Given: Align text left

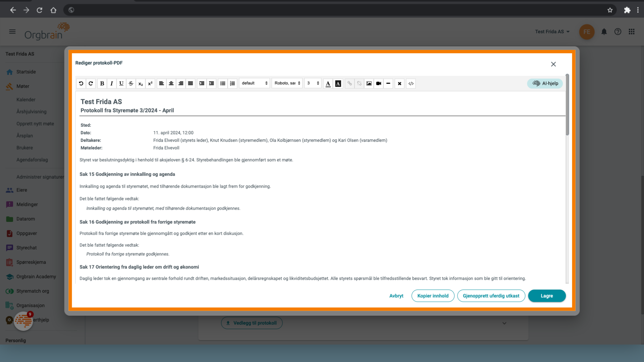Looking at the screenshot, I should click(x=161, y=83).
